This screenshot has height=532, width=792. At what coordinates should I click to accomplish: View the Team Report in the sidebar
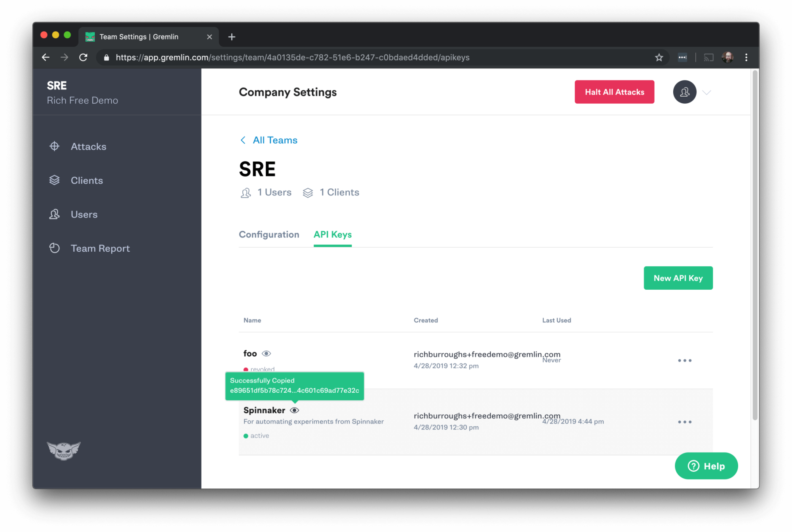pyautogui.click(x=100, y=248)
